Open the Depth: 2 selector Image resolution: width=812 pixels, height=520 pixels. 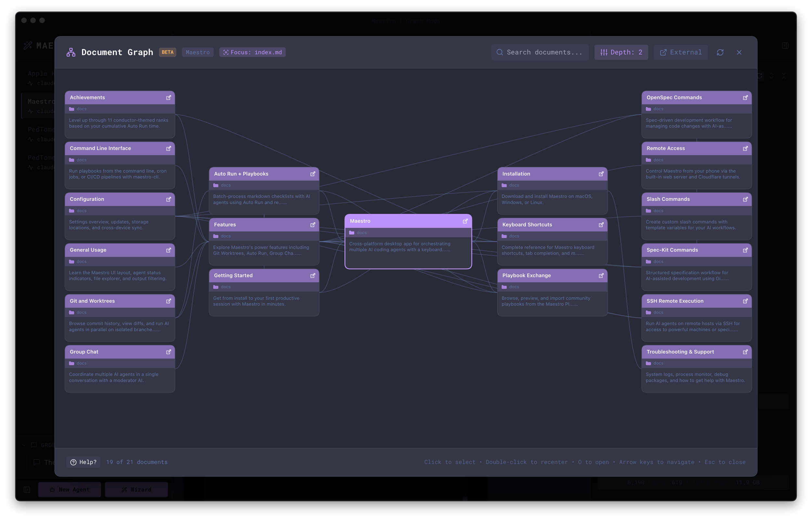click(x=621, y=52)
